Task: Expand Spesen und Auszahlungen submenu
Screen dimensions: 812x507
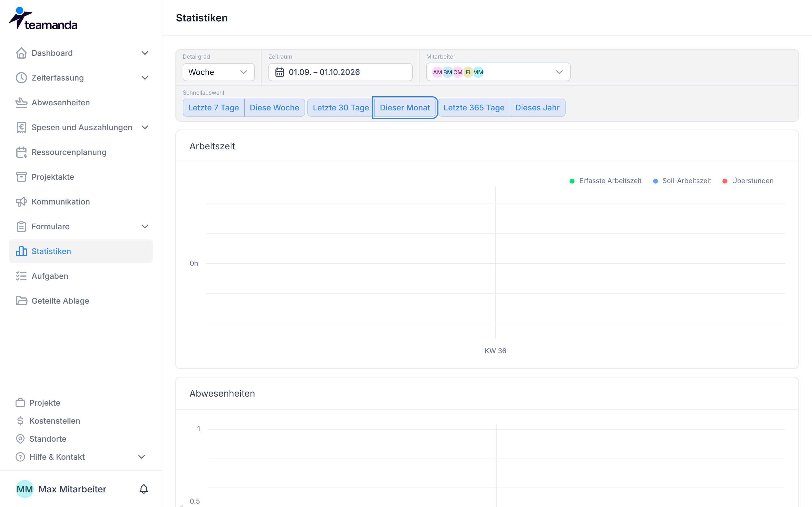Action: (145, 127)
